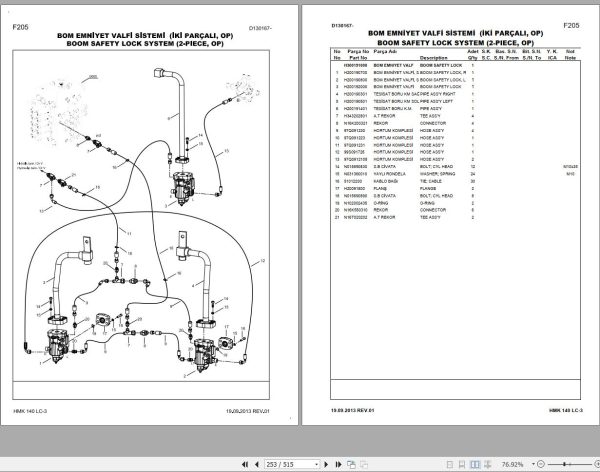
Task: Click the left page title BOM EMNİYET VALFİ SİSTEMİ
Action: (x=145, y=36)
